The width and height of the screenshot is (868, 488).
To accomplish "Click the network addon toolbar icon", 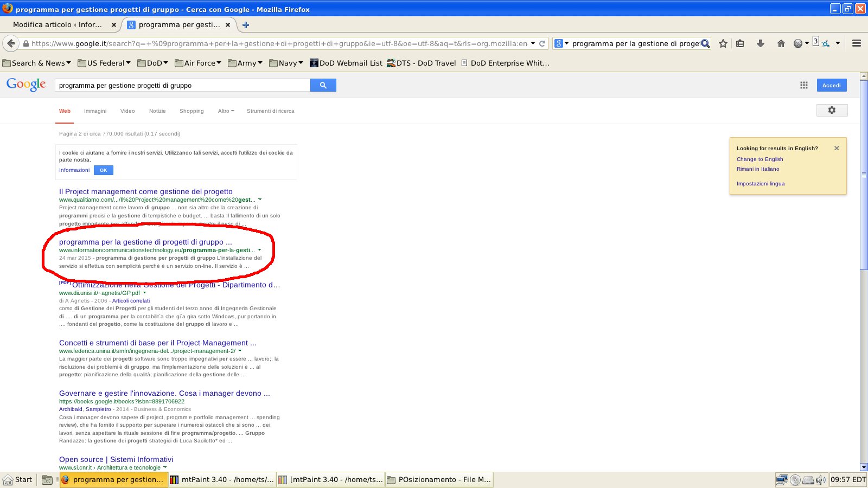I will click(826, 43).
